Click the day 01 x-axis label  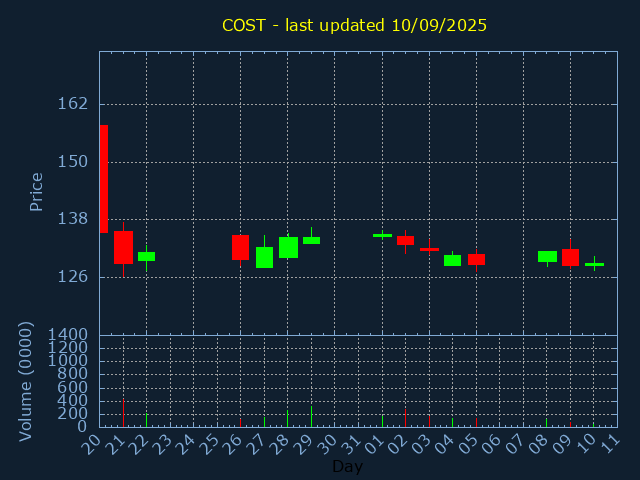pos(374,444)
